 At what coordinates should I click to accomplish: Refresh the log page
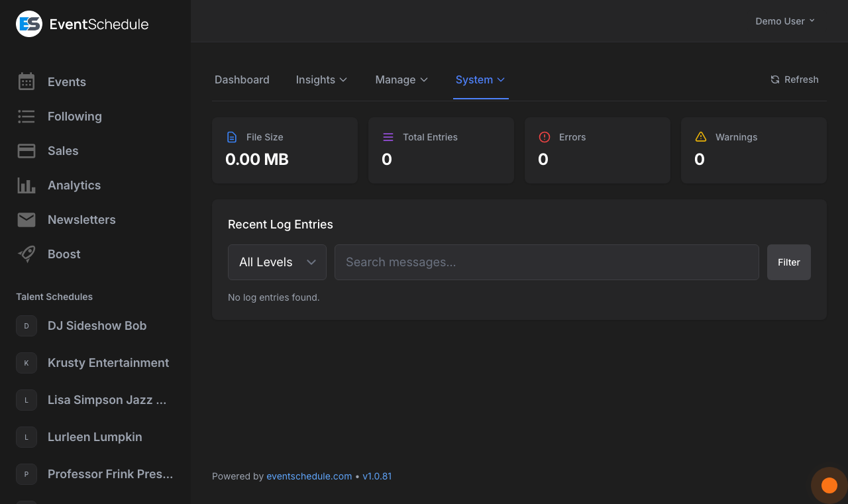794,79
